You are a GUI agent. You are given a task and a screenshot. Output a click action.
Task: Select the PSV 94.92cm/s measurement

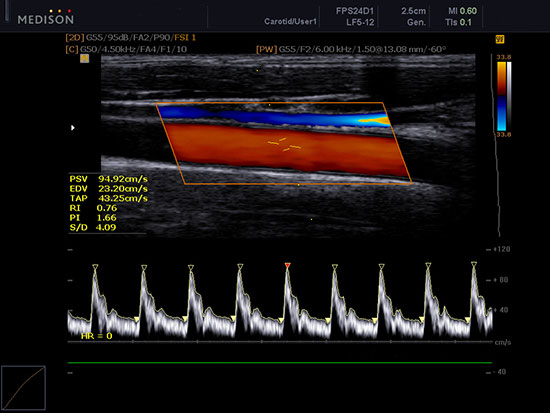pos(108,179)
